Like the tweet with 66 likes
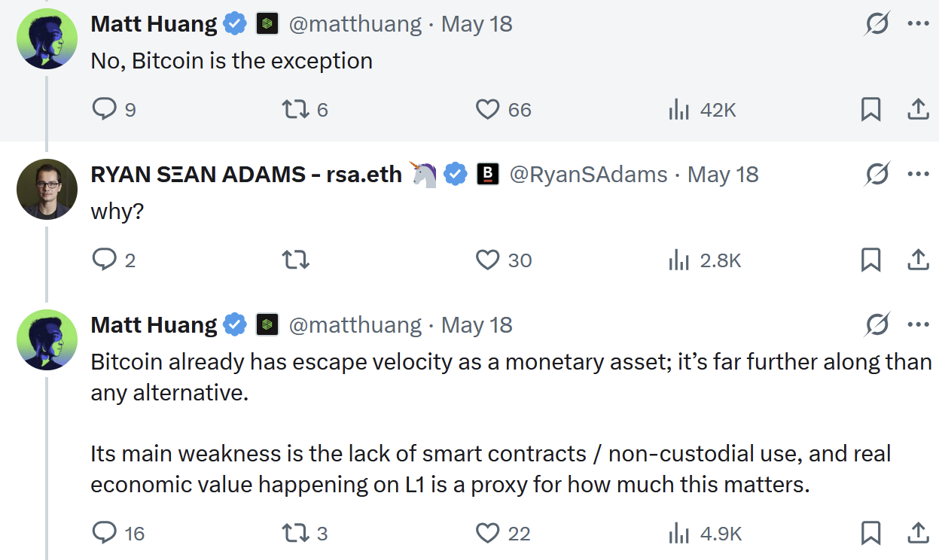 coord(504,110)
